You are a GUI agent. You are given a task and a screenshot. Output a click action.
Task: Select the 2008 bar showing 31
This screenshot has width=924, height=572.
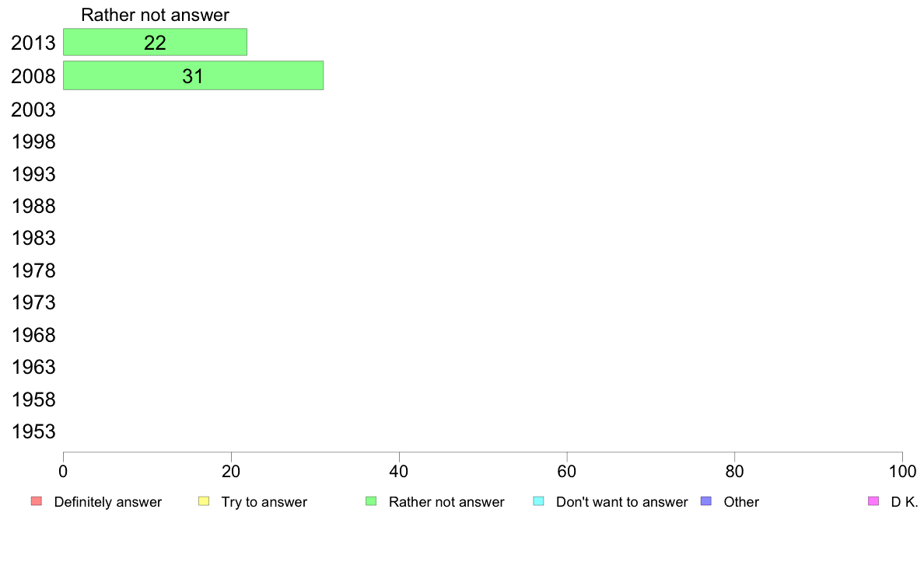pyautogui.click(x=194, y=75)
